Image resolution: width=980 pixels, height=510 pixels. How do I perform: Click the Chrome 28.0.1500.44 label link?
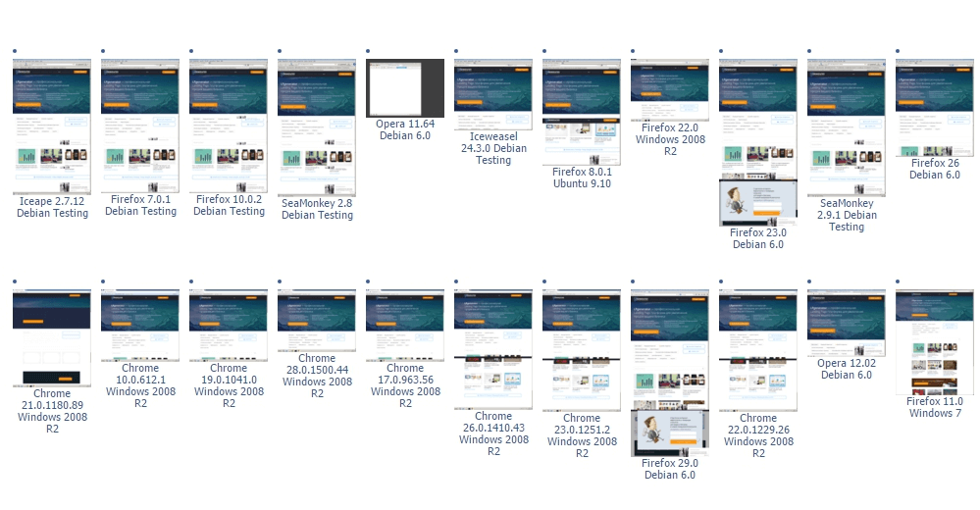coord(317,376)
